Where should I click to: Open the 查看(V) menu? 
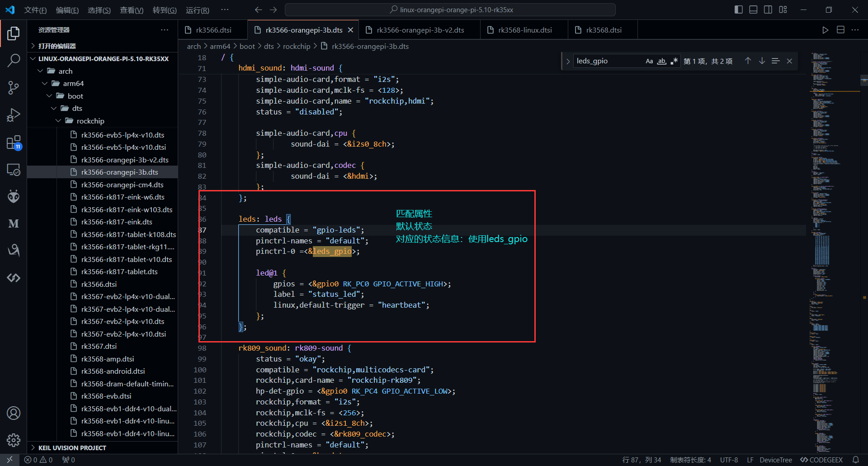click(x=132, y=10)
